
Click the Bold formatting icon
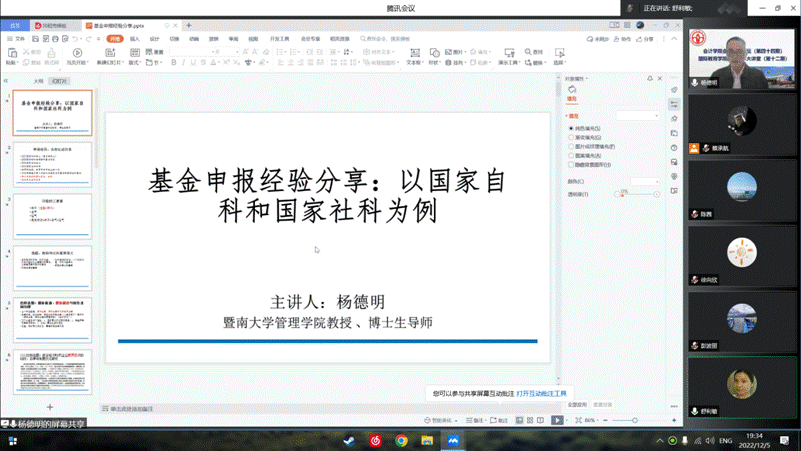click(x=173, y=62)
